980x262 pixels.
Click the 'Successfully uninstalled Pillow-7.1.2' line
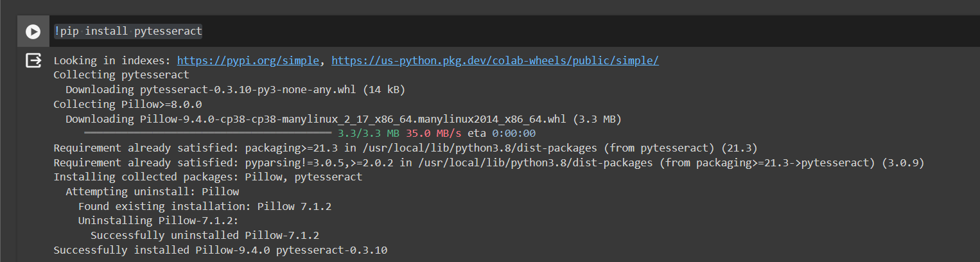pyautogui.click(x=205, y=235)
